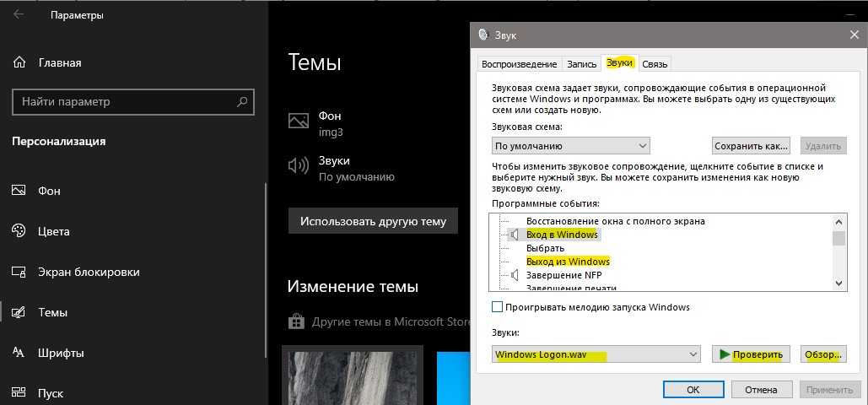Enable Проигрывать мелодию запуска Windows checkbox

coord(497,307)
